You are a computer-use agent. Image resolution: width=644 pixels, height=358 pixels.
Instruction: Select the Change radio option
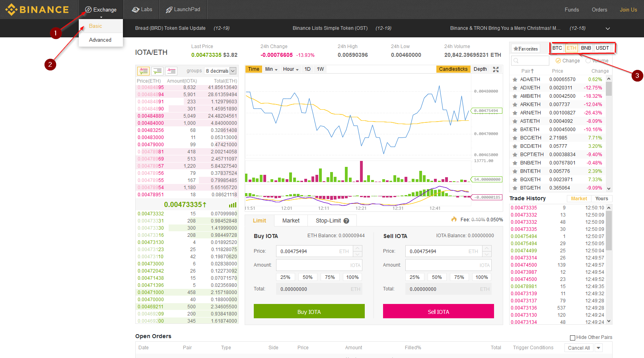pyautogui.click(x=558, y=61)
